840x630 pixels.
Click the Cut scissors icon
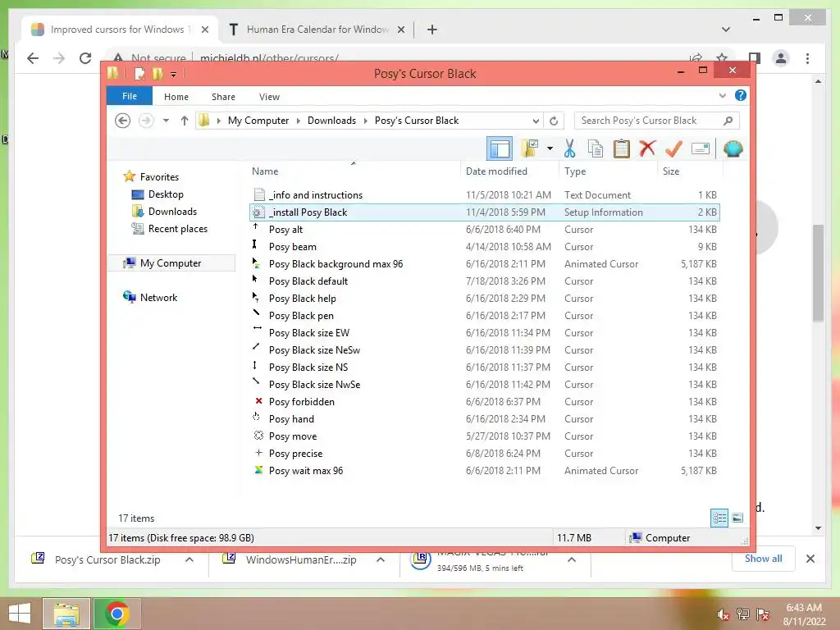(x=569, y=148)
